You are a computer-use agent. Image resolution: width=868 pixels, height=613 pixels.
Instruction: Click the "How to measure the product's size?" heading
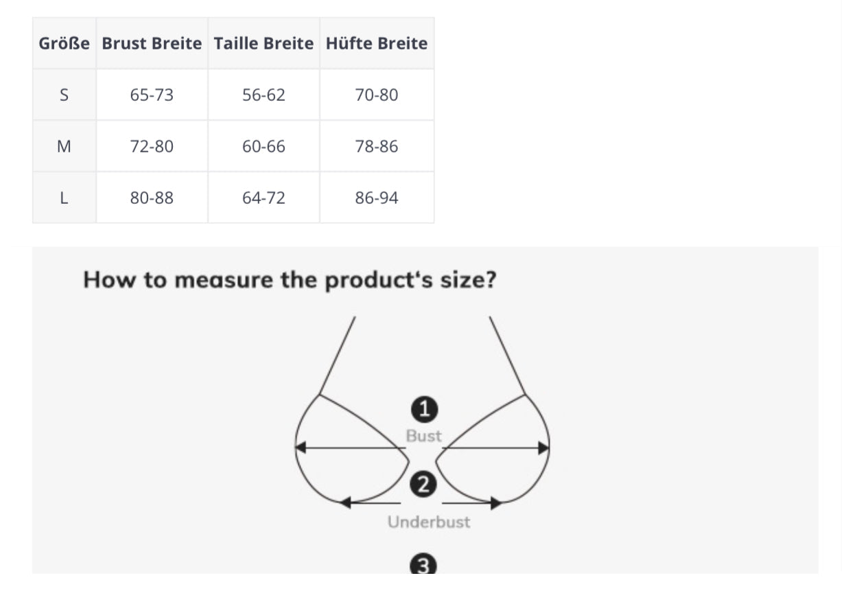(x=289, y=280)
